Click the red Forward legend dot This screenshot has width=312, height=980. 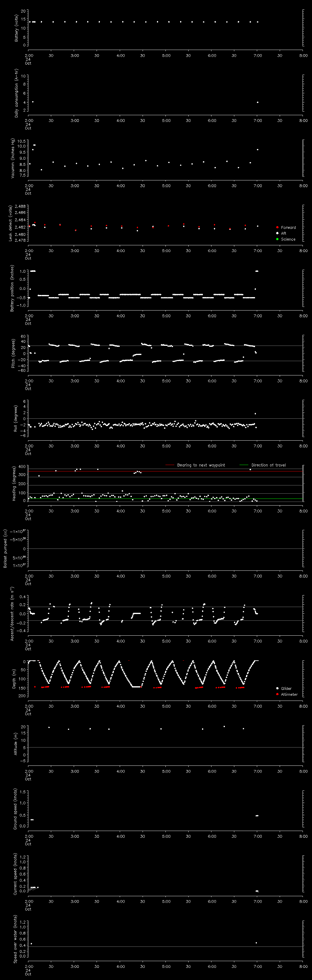(277, 227)
